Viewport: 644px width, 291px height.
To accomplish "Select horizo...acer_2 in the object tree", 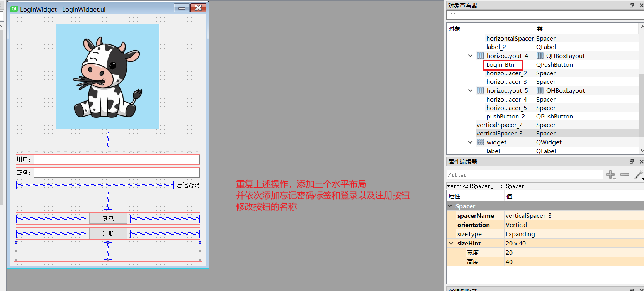I will click(x=506, y=73).
